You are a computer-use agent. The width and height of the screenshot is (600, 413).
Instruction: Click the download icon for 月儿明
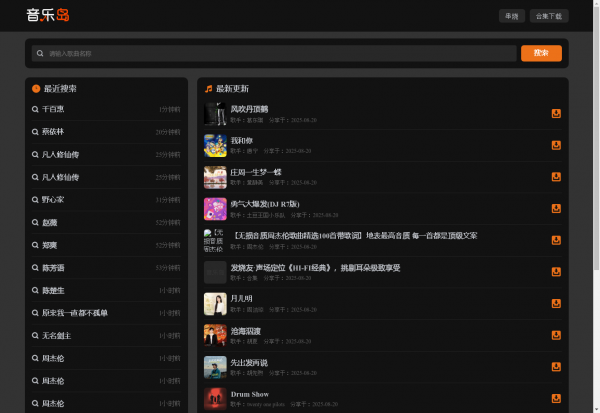click(556, 304)
